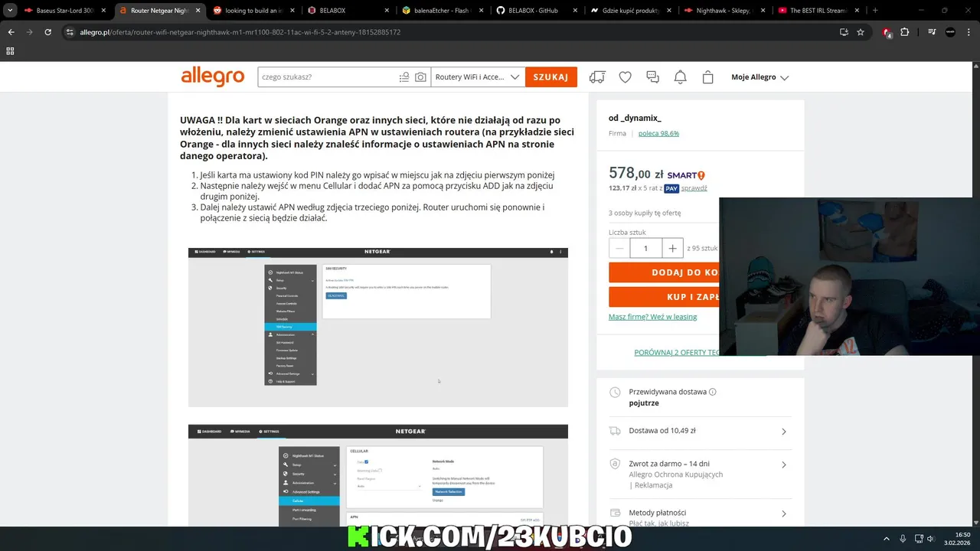Reload the page
The height and width of the screenshot is (551, 980).
pyautogui.click(x=47, y=32)
